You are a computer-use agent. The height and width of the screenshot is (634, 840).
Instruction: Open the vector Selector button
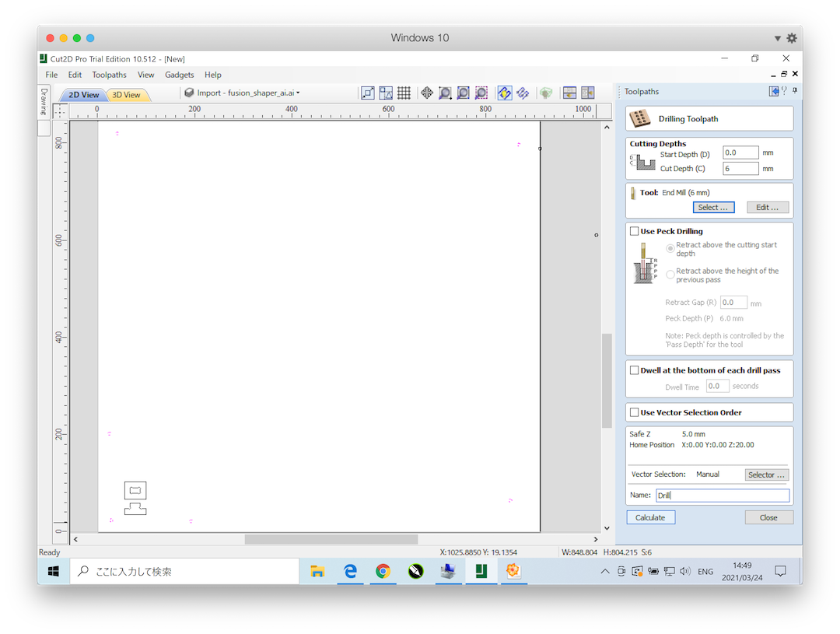767,475
